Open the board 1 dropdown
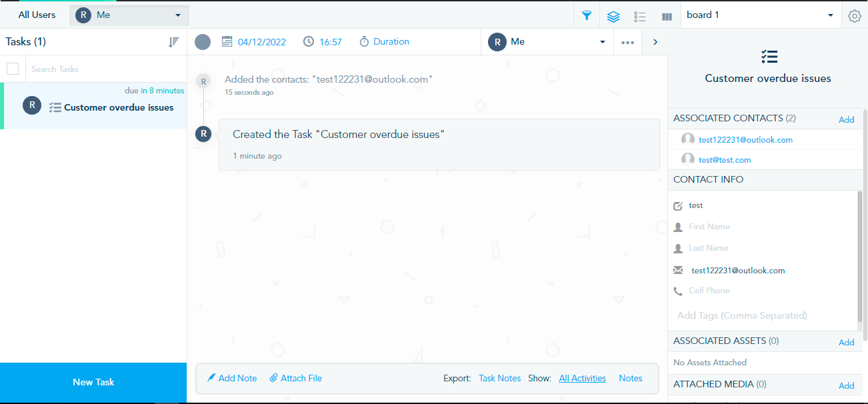The image size is (868, 404). [x=761, y=15]
